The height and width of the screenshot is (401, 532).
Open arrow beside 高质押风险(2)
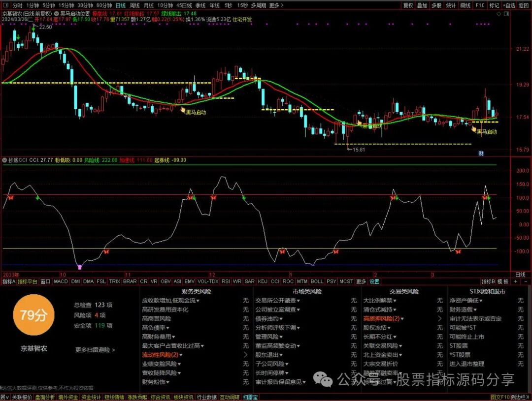point(440,319)
